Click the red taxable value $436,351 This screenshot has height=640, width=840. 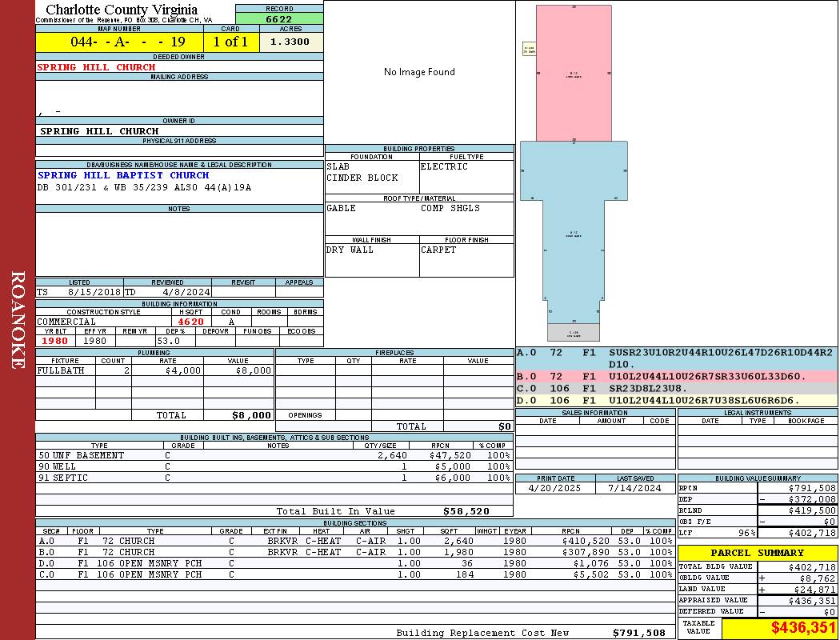point(803,628)
